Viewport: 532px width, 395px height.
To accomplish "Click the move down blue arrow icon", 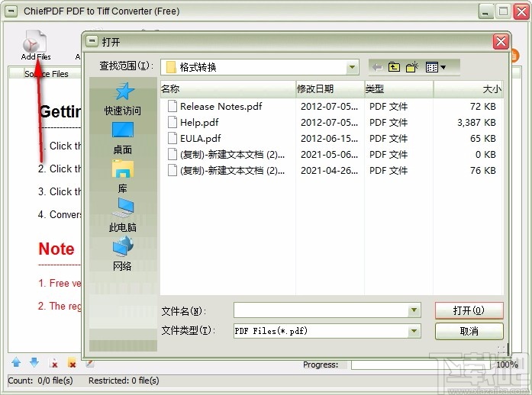I will click(x=34, y=362).
